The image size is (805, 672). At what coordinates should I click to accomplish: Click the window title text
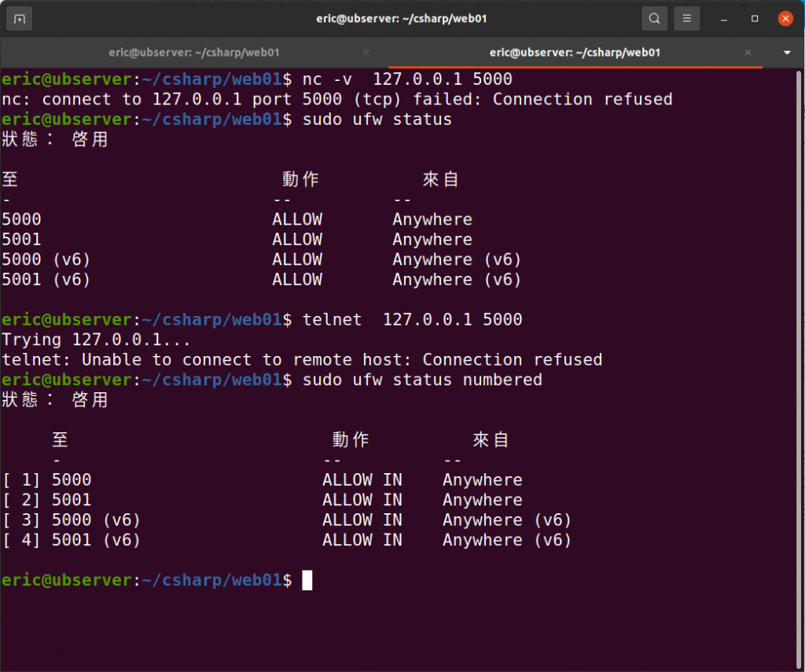click(x=402, y=19)
